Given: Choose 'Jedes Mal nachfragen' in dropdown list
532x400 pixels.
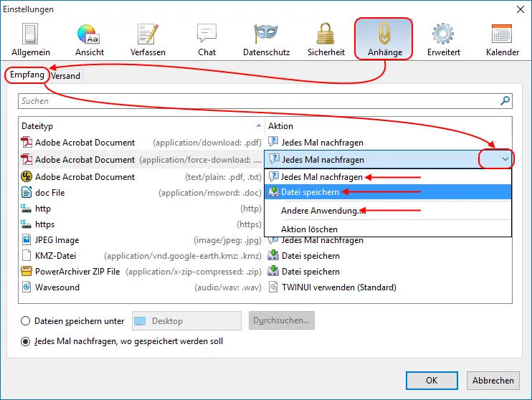Looking at the screenshot, I should coord(388,177).
